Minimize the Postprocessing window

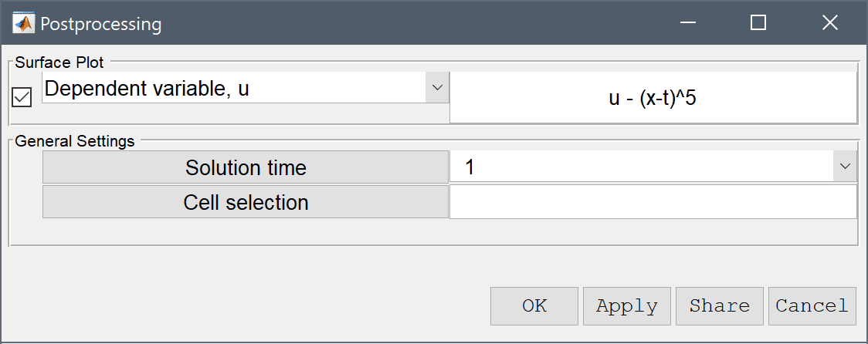(688, 22)
